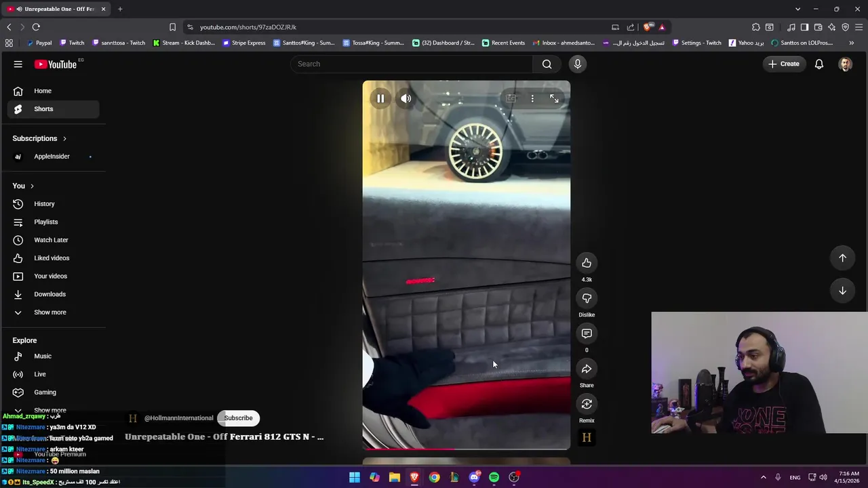This screenshot has height=488, width=868.
Task: Open Gaming under Explore
Action: coord(54,392)
